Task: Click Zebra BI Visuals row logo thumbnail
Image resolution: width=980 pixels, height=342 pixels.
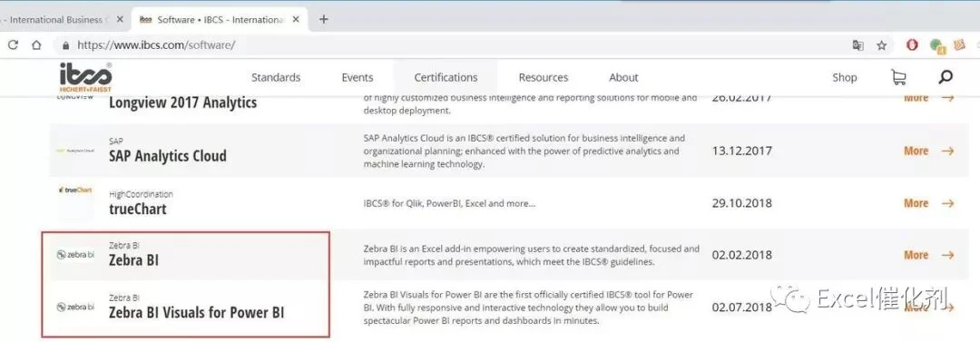Action: [75, 307]
